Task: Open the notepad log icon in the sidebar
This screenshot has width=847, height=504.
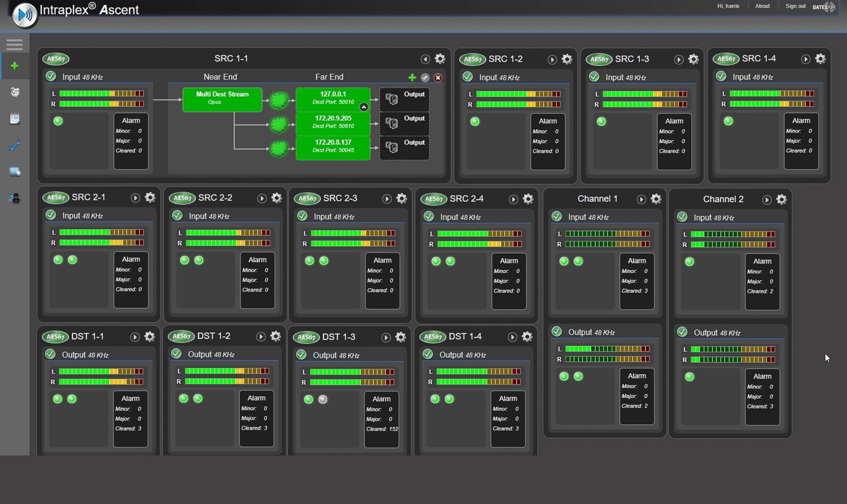Action: (x=15, y=119)
